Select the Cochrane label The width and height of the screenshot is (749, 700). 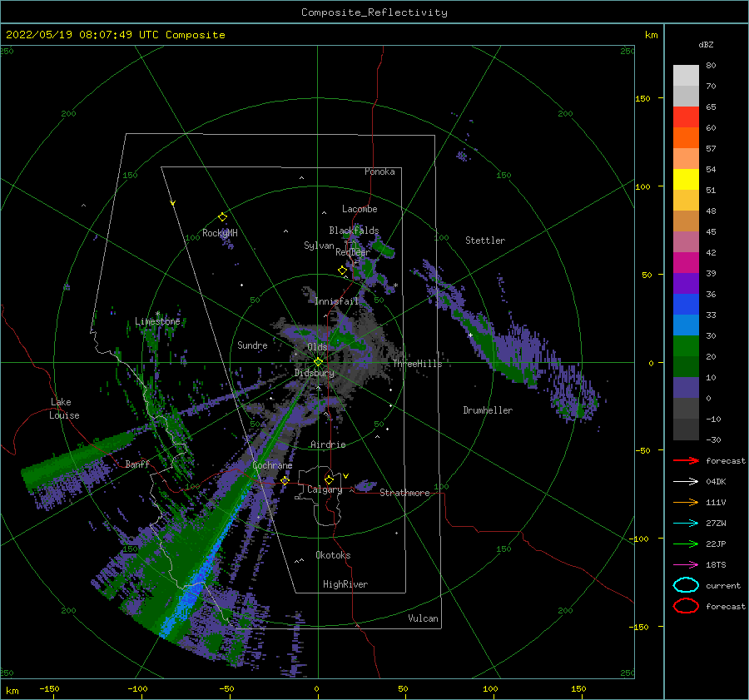pos(272,465)
